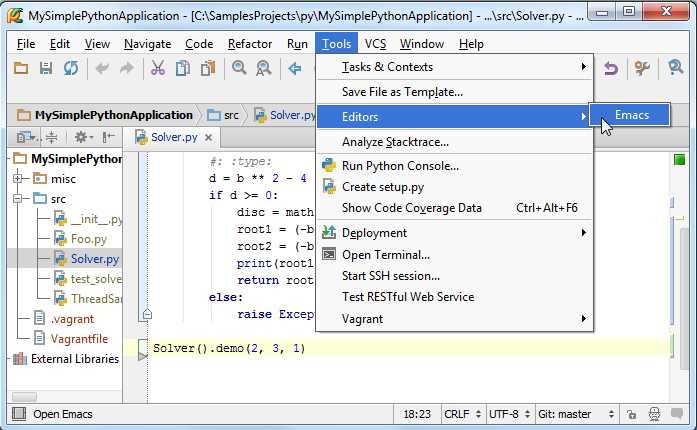Click the Hector inspector icon in the status bar
This screenshot has height=430, width=697.
654,414
